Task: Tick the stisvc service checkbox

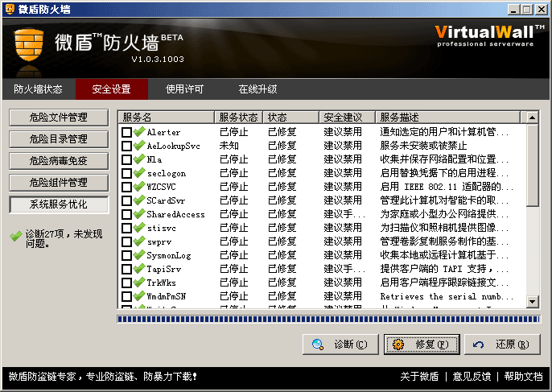Action: point(127,229)
